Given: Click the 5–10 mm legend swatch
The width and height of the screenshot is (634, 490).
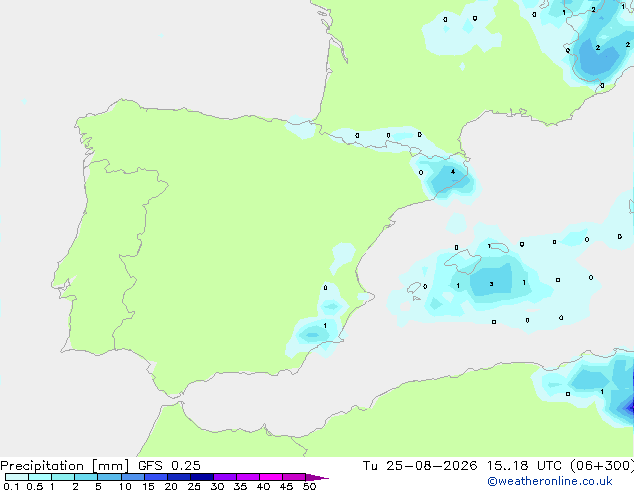Looking at the screenshot, I should [x=109, y=477].
